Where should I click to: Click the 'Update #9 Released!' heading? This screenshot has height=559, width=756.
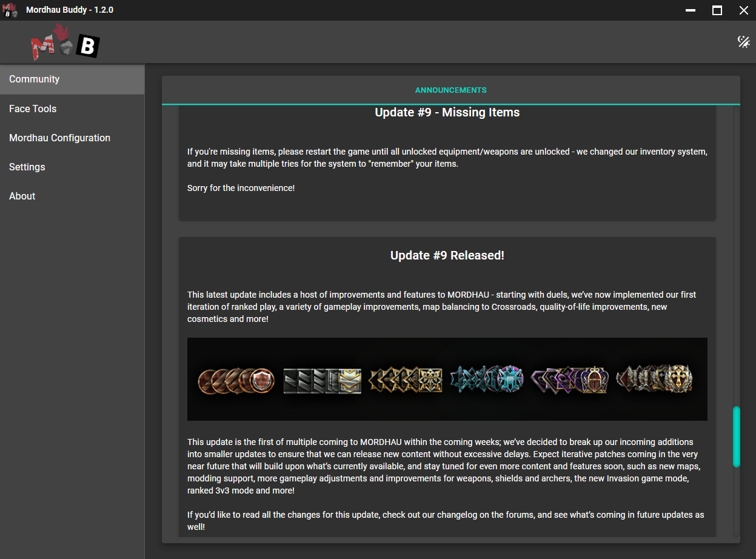pos(447,255)
